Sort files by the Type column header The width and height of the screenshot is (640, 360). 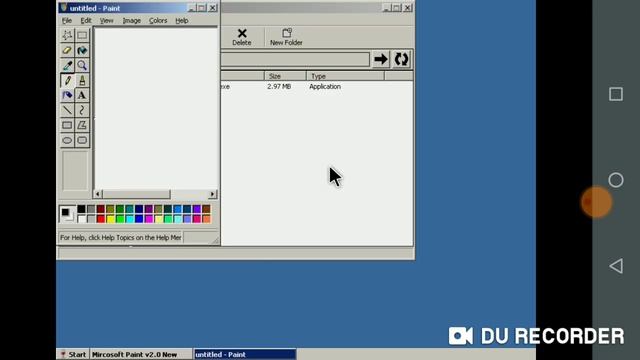tap(345, 76)
